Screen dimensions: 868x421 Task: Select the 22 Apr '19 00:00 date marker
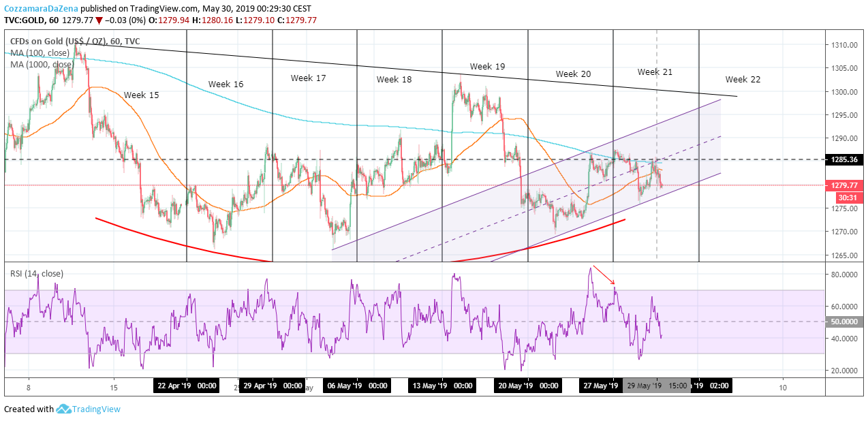click(x=187, y=386)
